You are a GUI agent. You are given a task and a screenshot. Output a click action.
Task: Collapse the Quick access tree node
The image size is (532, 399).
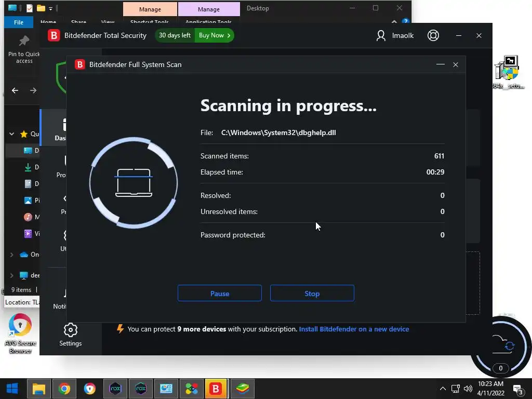coord(11,134)
